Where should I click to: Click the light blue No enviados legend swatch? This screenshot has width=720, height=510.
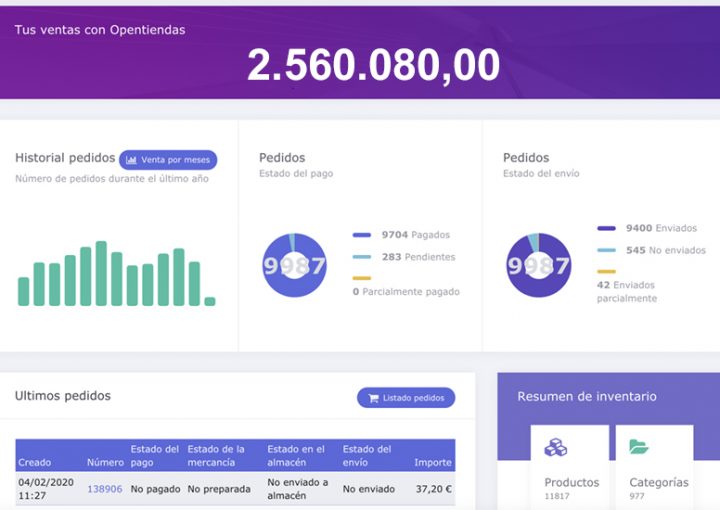[x=606, y=250]
